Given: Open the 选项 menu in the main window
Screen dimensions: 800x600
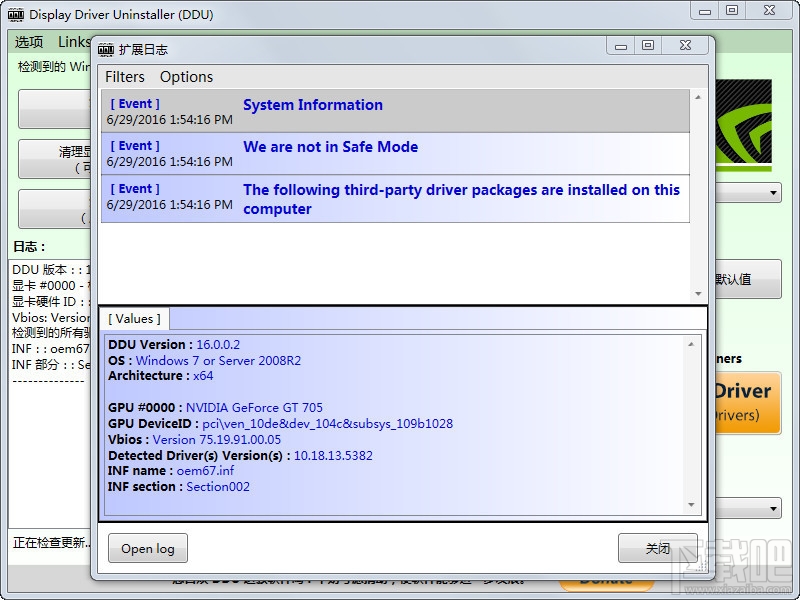Looking at the screenshot, I should [x=27, y=41].
